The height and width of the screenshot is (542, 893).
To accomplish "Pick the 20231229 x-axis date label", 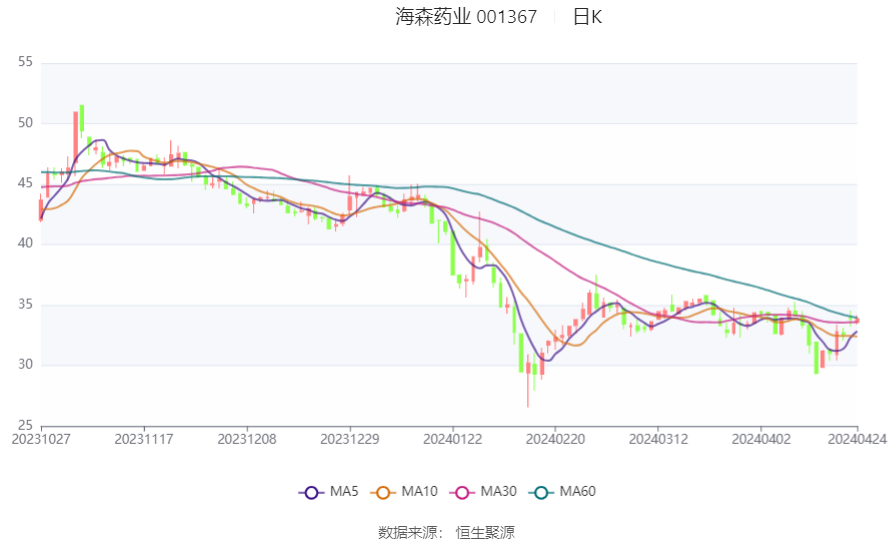I will pos(349,438).
